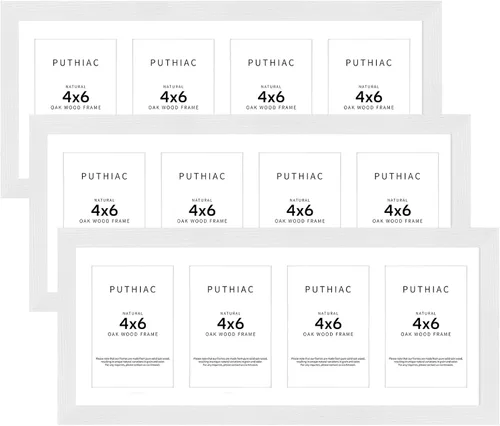Click the OAK WOOD FRAME text in front frame's third slot
Image resolution: width=500 pixels, height=426 pixels.
328,334
